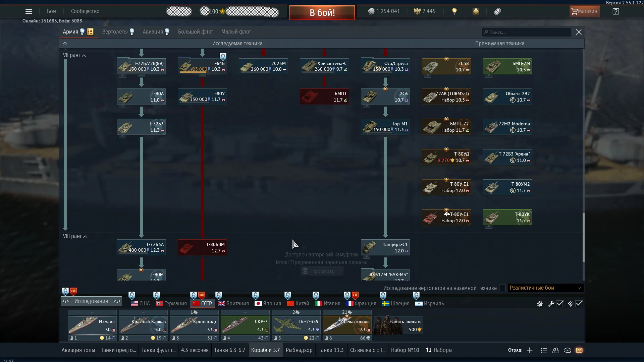Select the Япония nation tab

click(x=268, y=304)
